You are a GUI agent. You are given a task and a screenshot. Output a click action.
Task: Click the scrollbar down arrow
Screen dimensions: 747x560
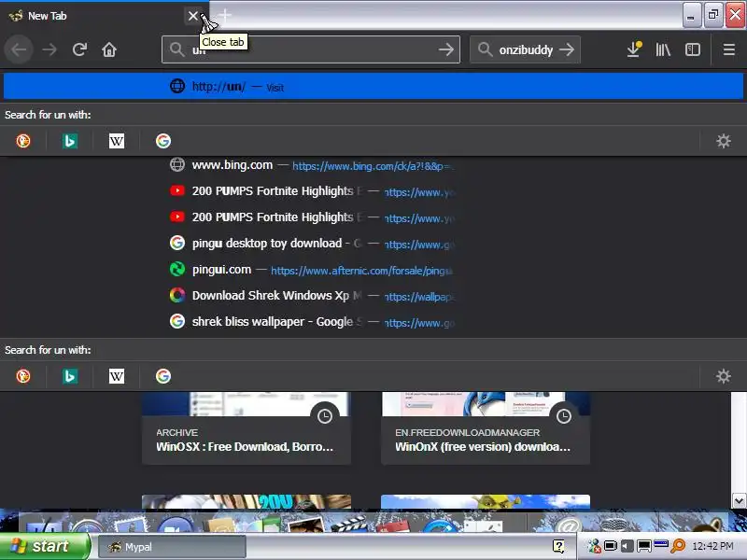739,501
